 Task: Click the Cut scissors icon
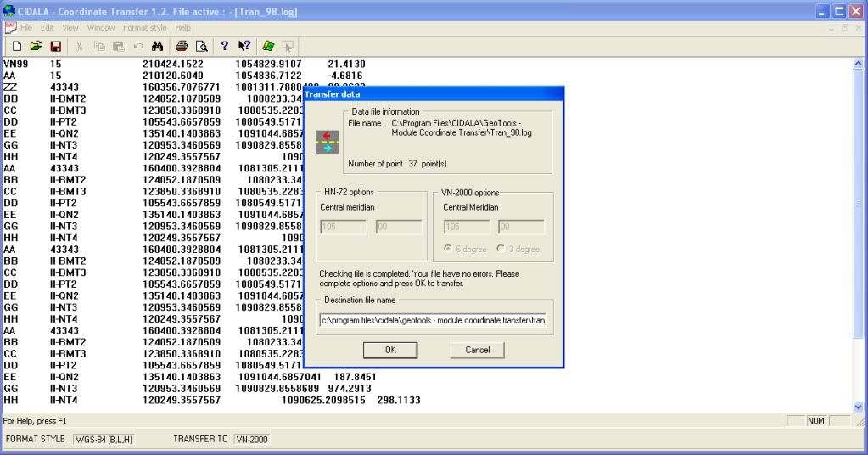pyautogui.click(x=79, y=47)
